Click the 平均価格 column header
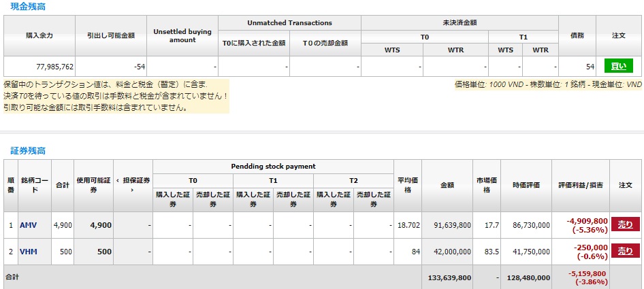 click(x=407, y=185)
